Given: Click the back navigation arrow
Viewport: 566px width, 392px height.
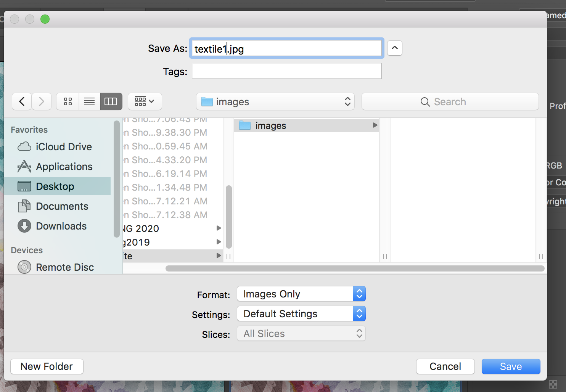Looking at the screenshot, I should [22, 101].
